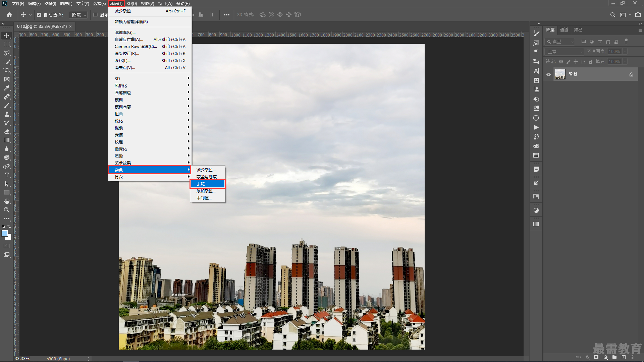
Task: Toggle Quick Mask mode
Action: [7, 246]
